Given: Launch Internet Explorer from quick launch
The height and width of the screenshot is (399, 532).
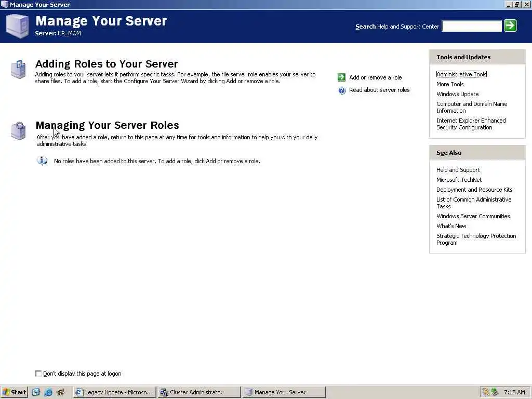Looking at the screenshot, I should (48, 392).
